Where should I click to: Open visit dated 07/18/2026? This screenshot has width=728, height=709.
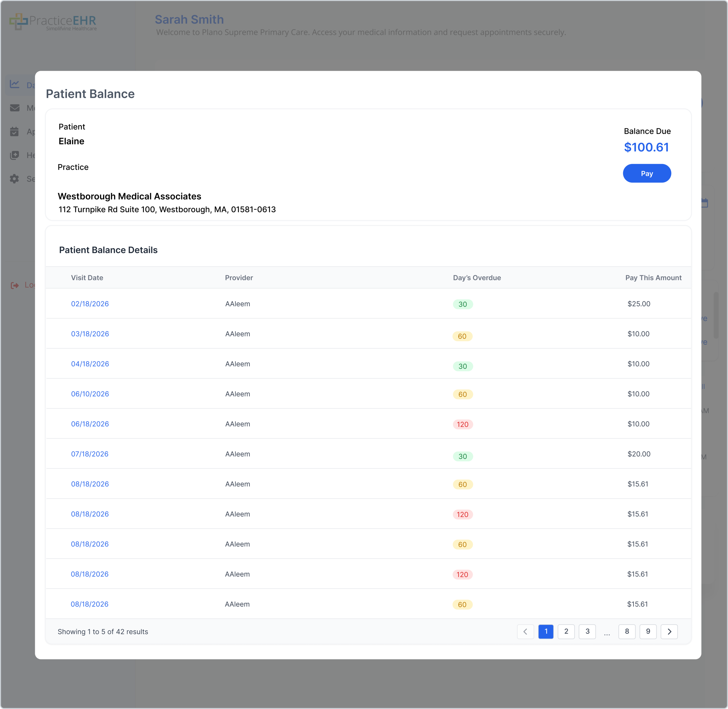[90, 454]
